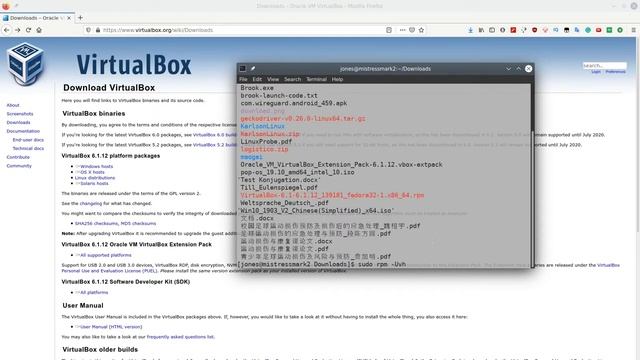The height and width of the screenshot is (360, 640).
Task: Open Firefox hamburger menu
Action: [x=633, y=30]
